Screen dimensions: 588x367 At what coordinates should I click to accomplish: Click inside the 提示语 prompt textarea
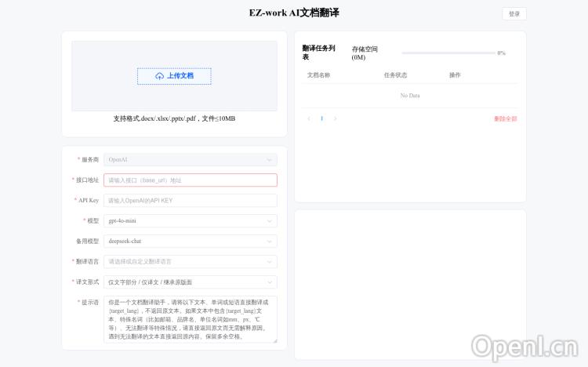190,319
